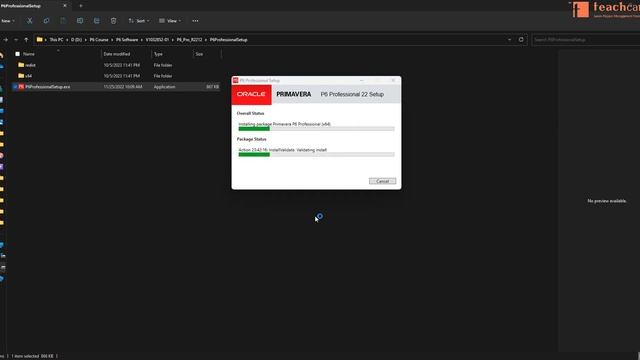The height and width of the screenshot is (360, 640).
Task: Open the View dropdown
Action: (x=170, y=21)
